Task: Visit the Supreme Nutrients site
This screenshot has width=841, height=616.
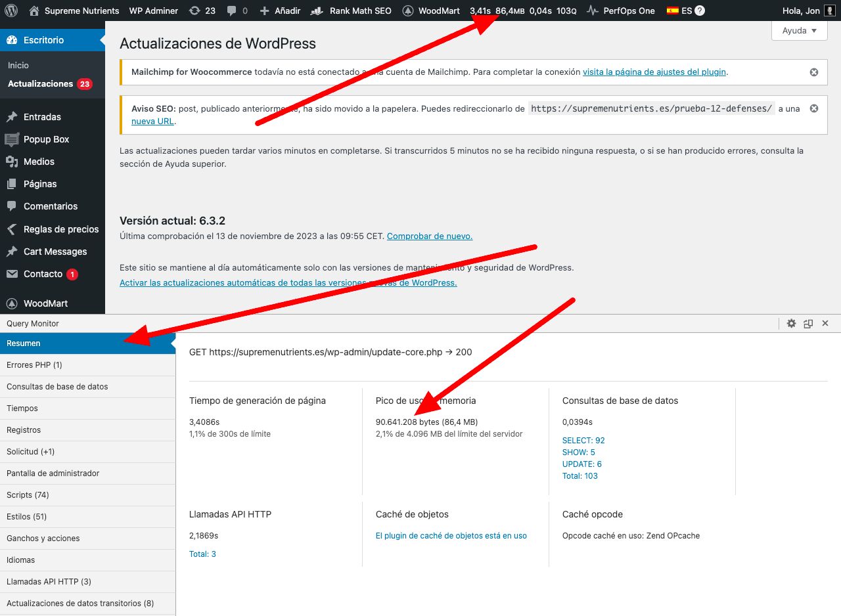Action: pyautogui.click(x=74, y=11)
